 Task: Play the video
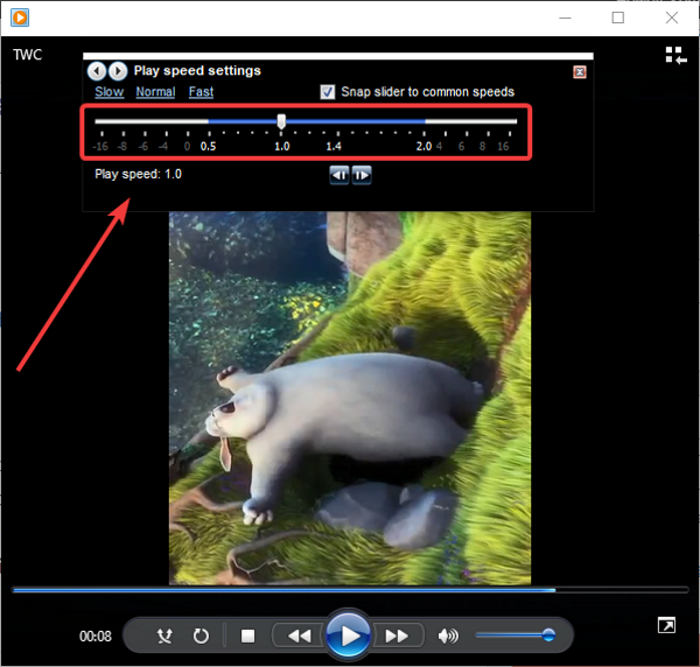click(x=348, y=635)
